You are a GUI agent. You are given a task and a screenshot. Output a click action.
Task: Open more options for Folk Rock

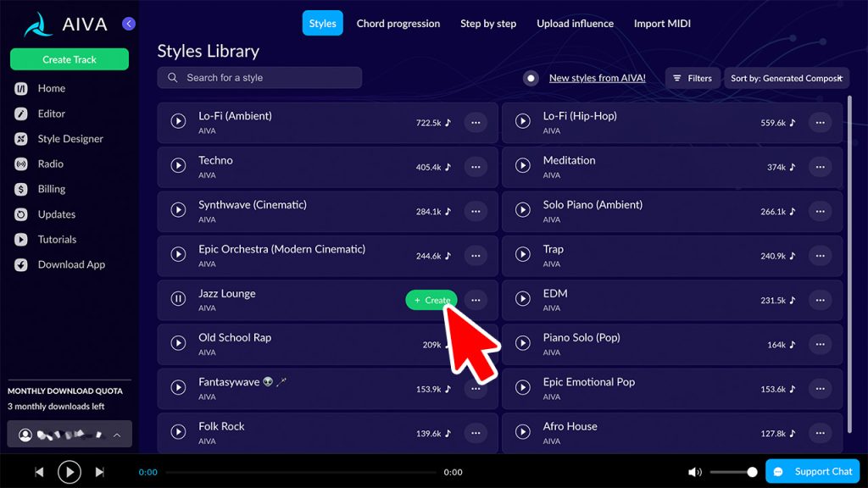click(476, 433)
